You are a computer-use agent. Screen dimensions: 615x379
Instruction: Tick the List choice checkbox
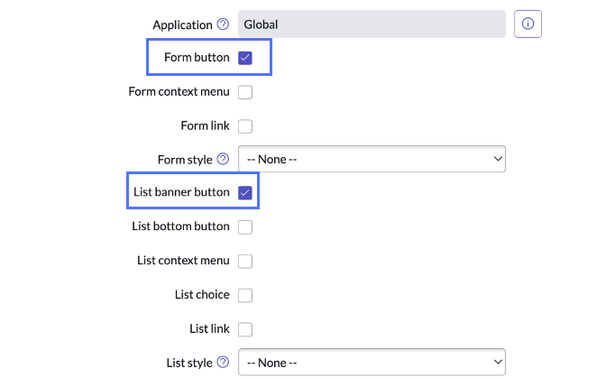pos(245,295)
